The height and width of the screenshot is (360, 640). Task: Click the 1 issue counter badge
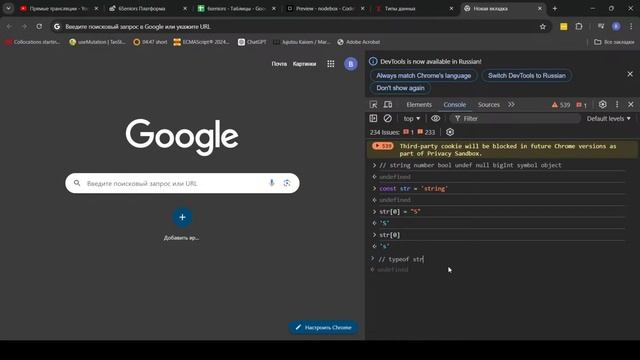pos(581,105)
